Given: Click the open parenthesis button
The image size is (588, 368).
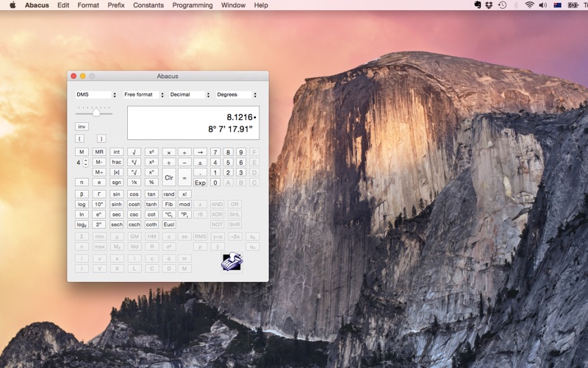Looking at the screenshot, I should coord(79,138).
